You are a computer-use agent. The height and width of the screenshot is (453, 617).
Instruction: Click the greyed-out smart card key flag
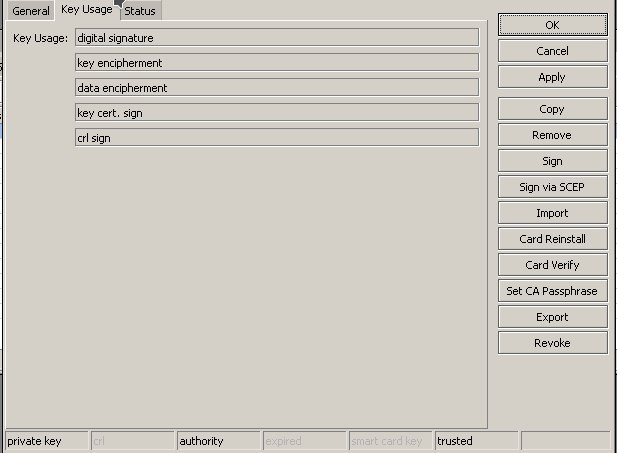(390, 440)
